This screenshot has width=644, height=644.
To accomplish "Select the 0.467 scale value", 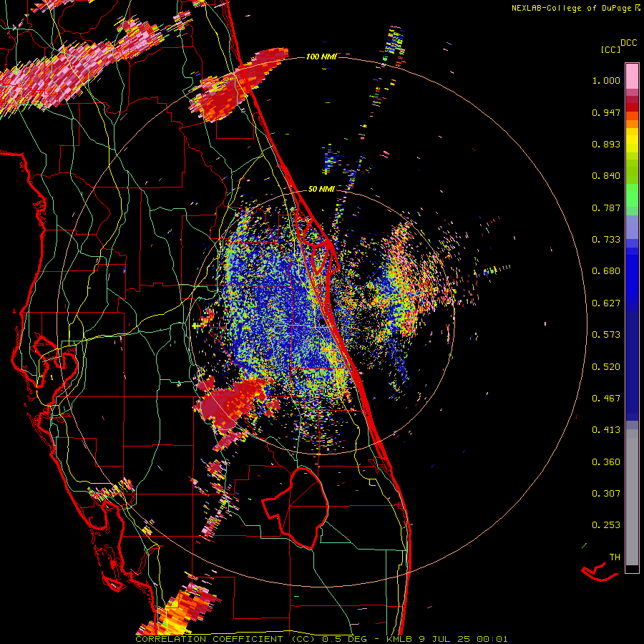I will 606,399.
